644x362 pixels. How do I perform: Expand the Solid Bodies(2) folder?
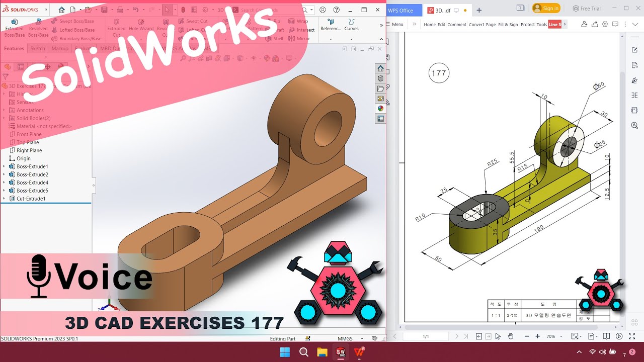point(4,118)
